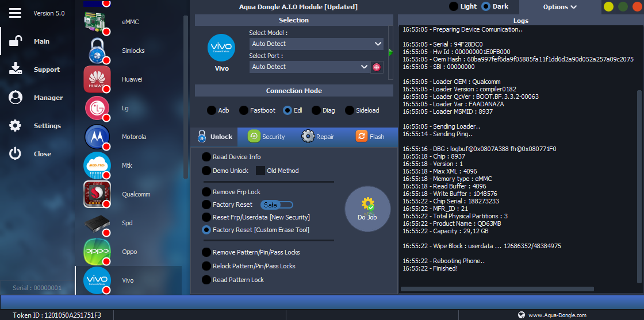Select Read Pattern Lock option
The image size is (644, 320).
(233, 280)
